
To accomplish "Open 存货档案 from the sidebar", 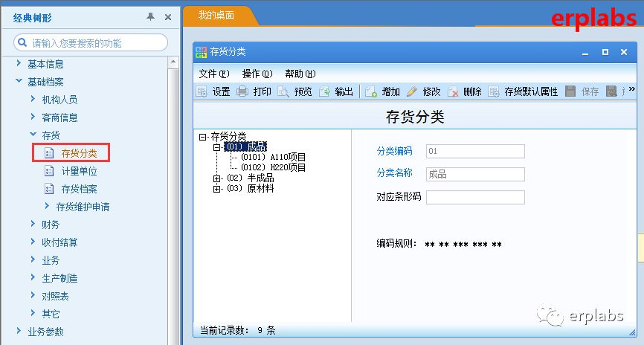I will pos(80,189).
